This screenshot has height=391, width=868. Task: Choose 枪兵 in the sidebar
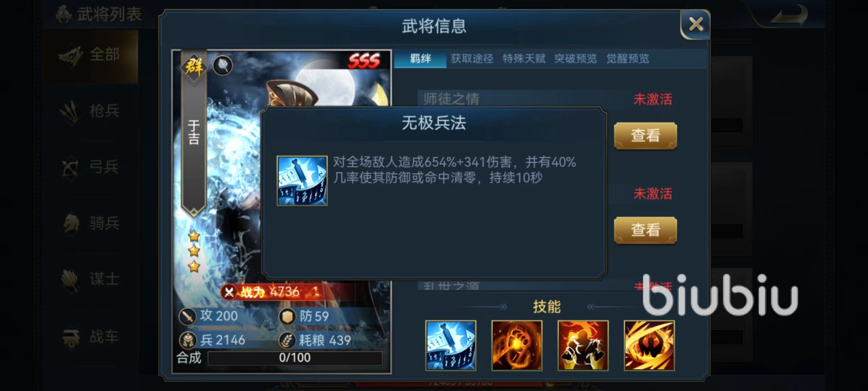pyautogui.click(x=91, y=111)
